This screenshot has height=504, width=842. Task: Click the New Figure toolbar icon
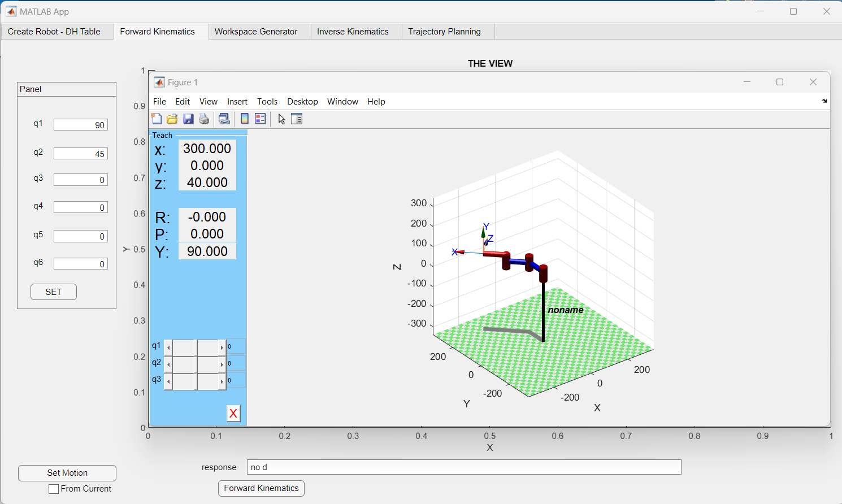157,119
